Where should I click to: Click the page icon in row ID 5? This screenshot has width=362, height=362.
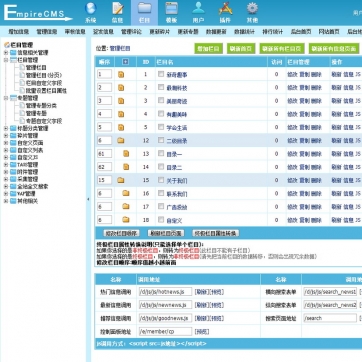tap(121, 127)
